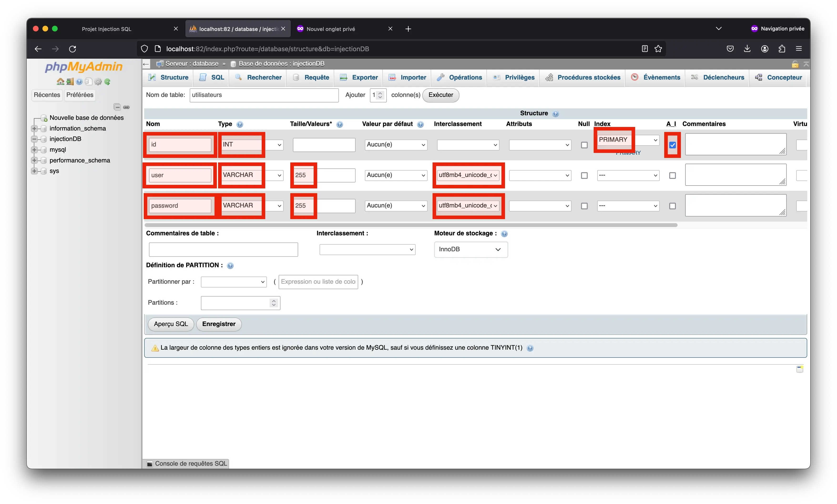Click the help icon next to Structure heading
The image size is (837, 504).
tap(556, 114)
